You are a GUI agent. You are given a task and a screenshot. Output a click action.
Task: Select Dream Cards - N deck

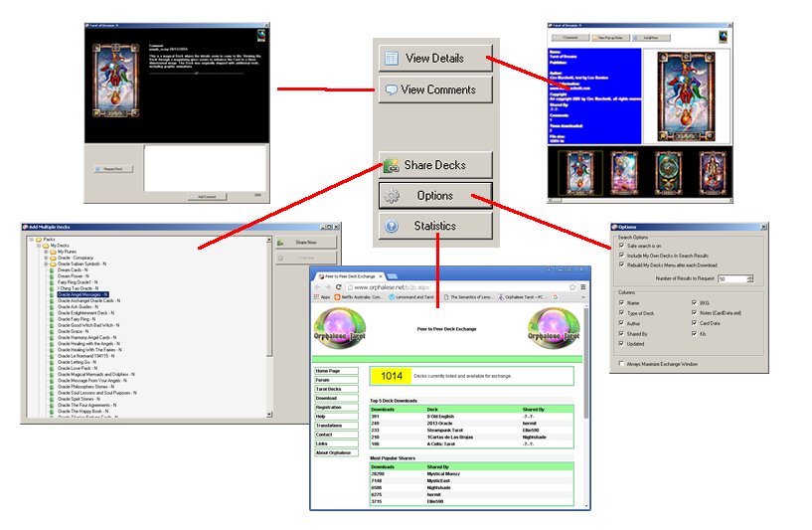(73, 269)
